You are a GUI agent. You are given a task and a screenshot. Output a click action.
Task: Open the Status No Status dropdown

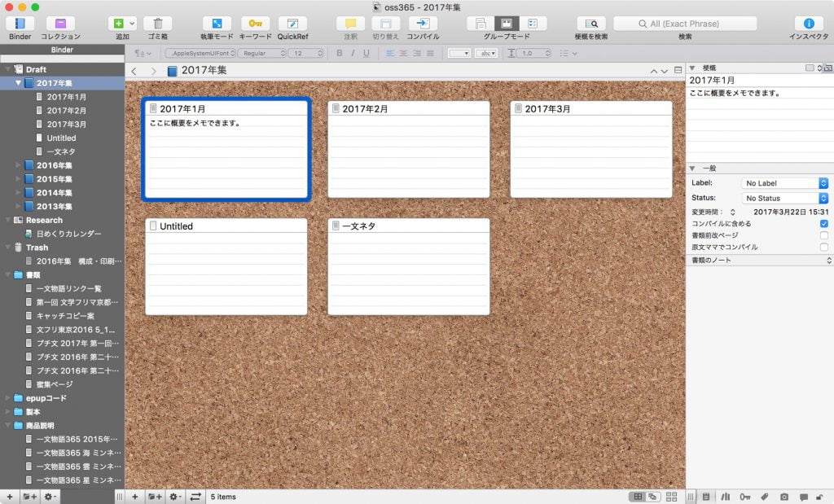tap(784, 198)
